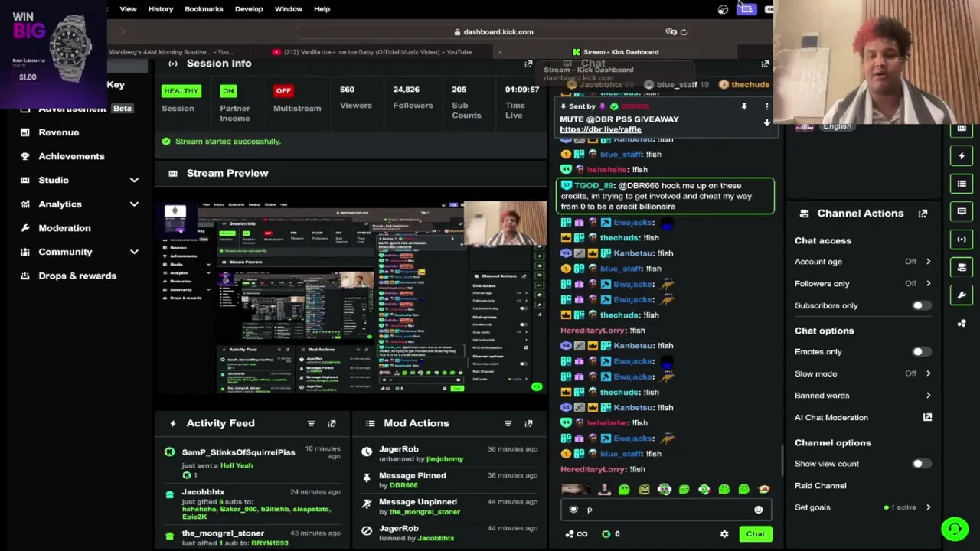Reload the page in the browser
Viewport: 980px width, 551px height.
point(684,32)
